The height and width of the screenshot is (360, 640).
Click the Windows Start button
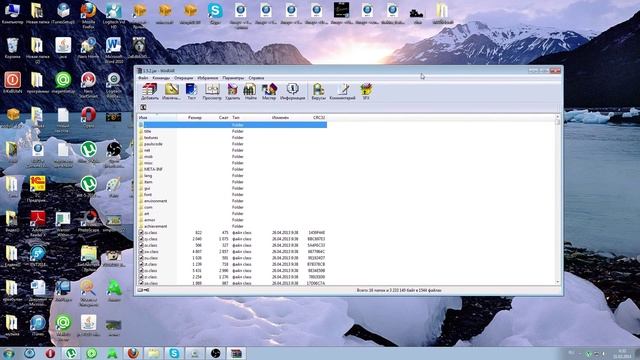coord(9,353)
